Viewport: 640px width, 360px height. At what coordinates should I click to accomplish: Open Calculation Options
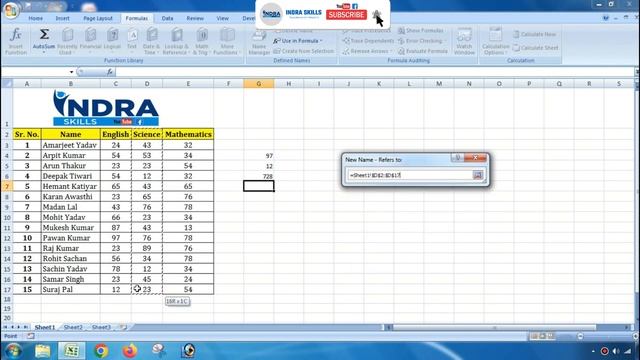click(x=496, y=41)
